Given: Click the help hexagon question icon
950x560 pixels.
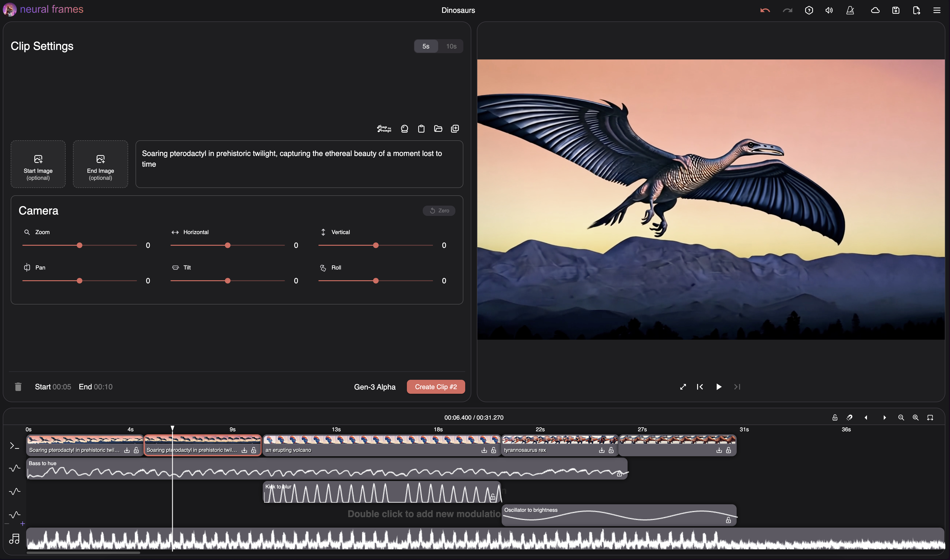Looking at the screenshot, I should point(809,10).
